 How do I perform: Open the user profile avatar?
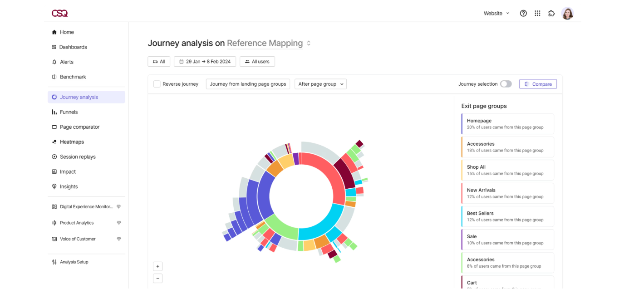[567, 13]
